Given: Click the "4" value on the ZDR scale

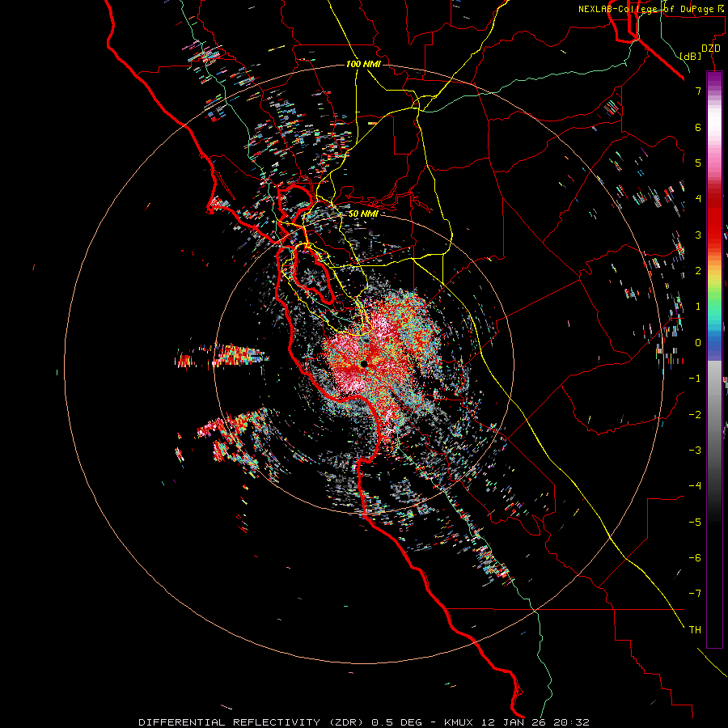Looking at the screenshot, I should click(698, 199).
